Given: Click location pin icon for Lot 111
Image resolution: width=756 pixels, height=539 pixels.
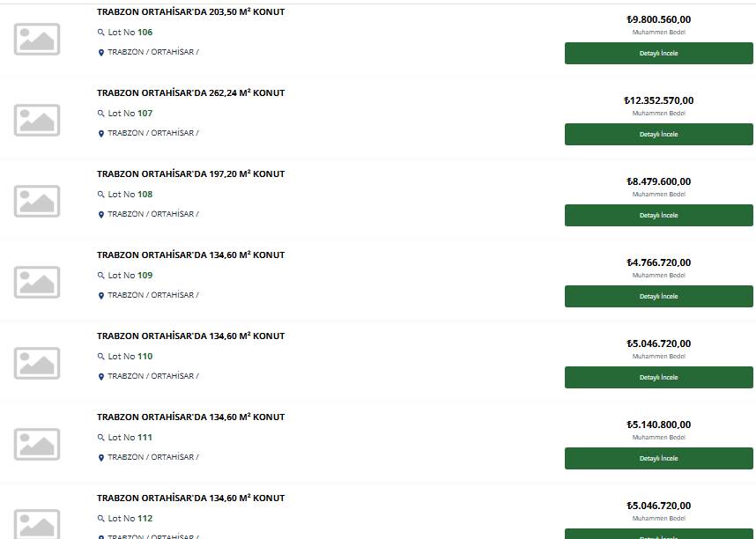Looking at the screenshot, I should coord(101,457).
